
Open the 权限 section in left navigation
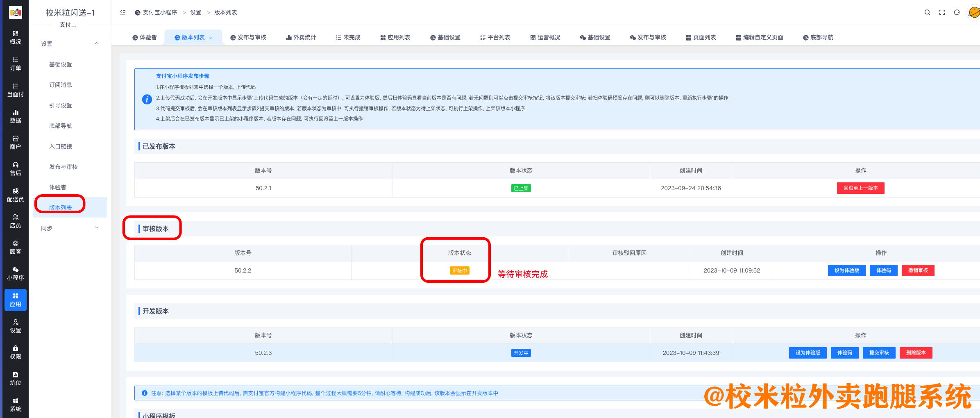point(15,352)
